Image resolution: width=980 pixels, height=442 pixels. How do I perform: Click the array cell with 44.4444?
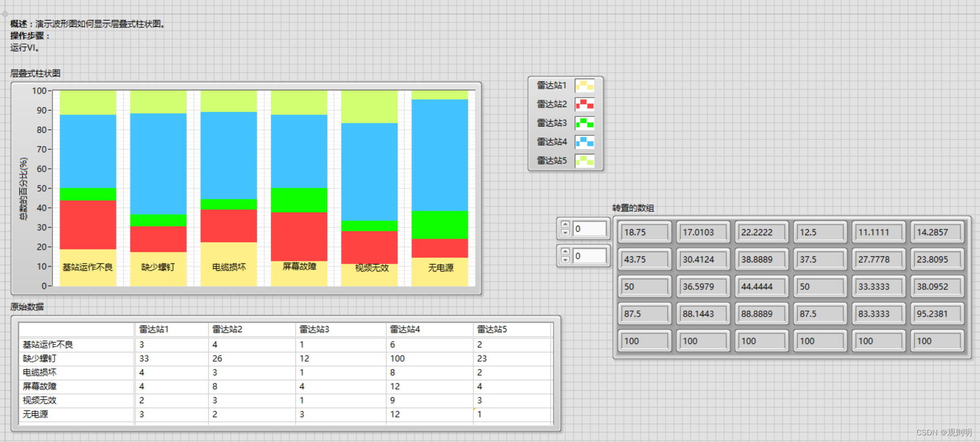coord(762,287)
